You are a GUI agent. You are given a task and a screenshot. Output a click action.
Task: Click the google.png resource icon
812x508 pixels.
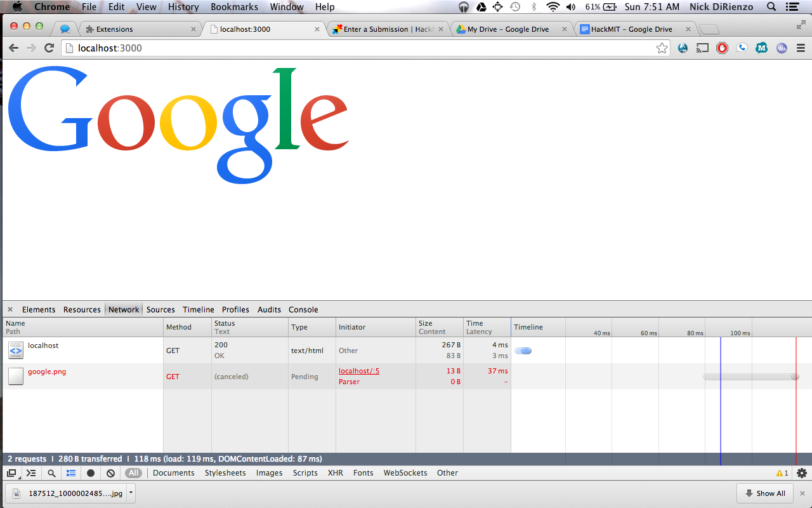pyautogui.click(x=16, y=376)
